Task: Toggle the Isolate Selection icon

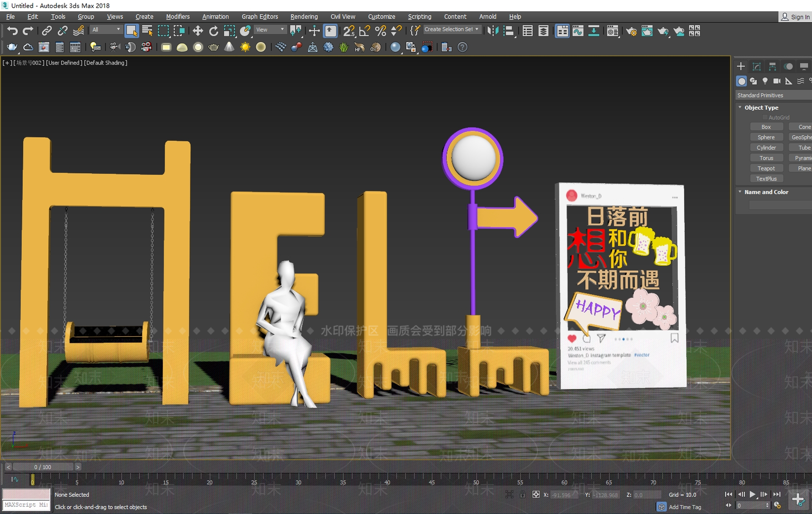Action: pyautogui.click(x=510, y=494)
